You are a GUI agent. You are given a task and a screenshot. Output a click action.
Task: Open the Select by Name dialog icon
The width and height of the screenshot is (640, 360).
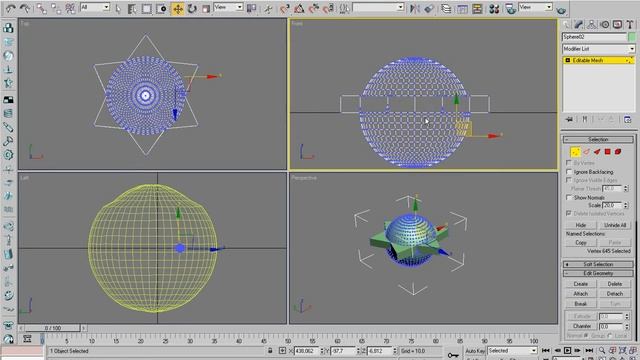click(x=132, y=8)
